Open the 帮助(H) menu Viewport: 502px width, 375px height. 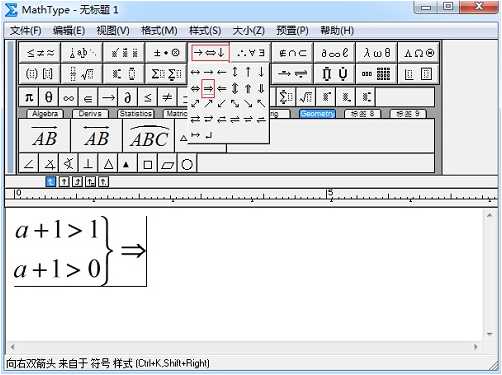pos(337,31)
